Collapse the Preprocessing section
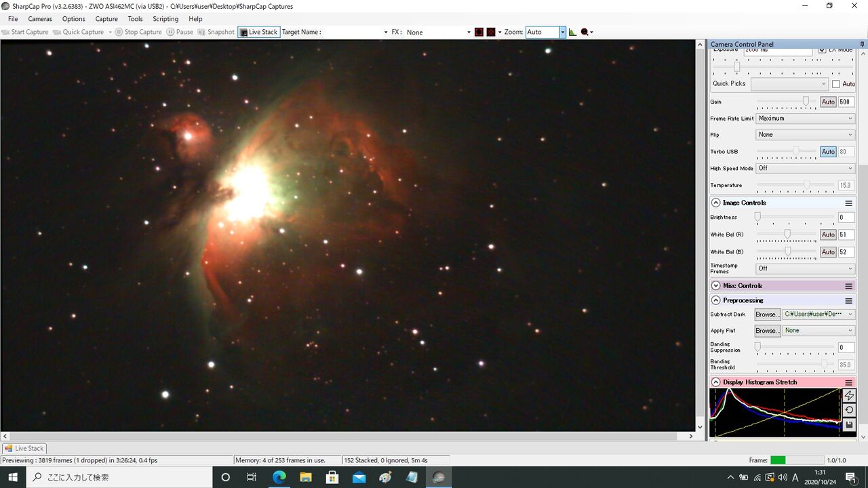The width and height of the screenshot is (868, 488). coord(715,300)
